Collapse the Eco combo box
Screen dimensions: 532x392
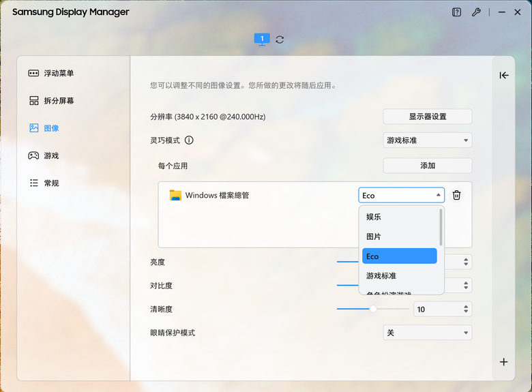click(x=401, y=196)
